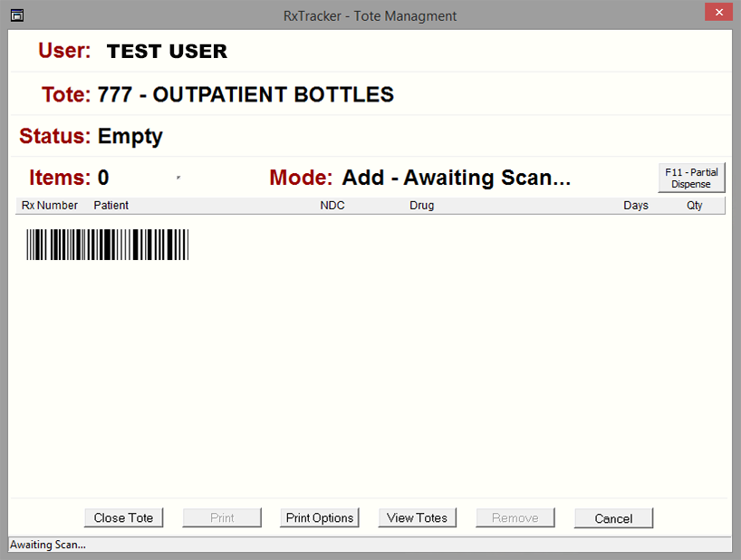Screen dimensions: 741x560
Task: Click the Add - Awaiting Scan mode text
Action: [x=456, y=178]
